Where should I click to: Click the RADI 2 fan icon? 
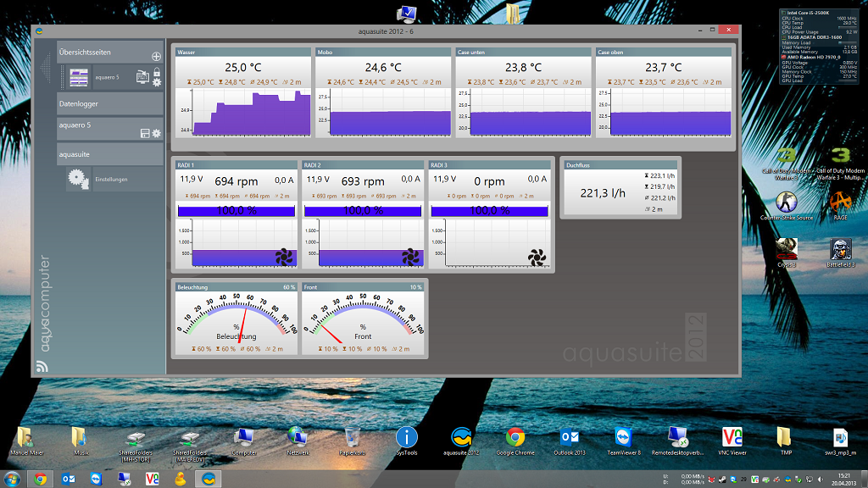(410, 256)
